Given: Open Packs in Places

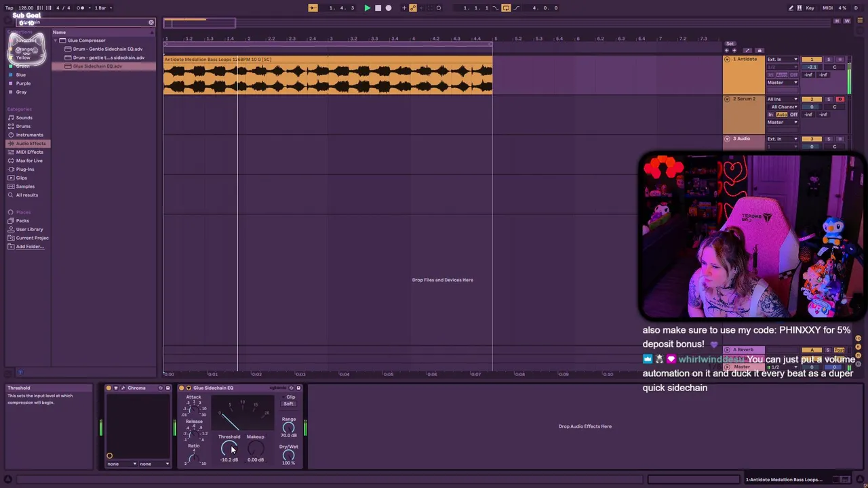Looking at the screenshot, I should [x=22, y=221].
